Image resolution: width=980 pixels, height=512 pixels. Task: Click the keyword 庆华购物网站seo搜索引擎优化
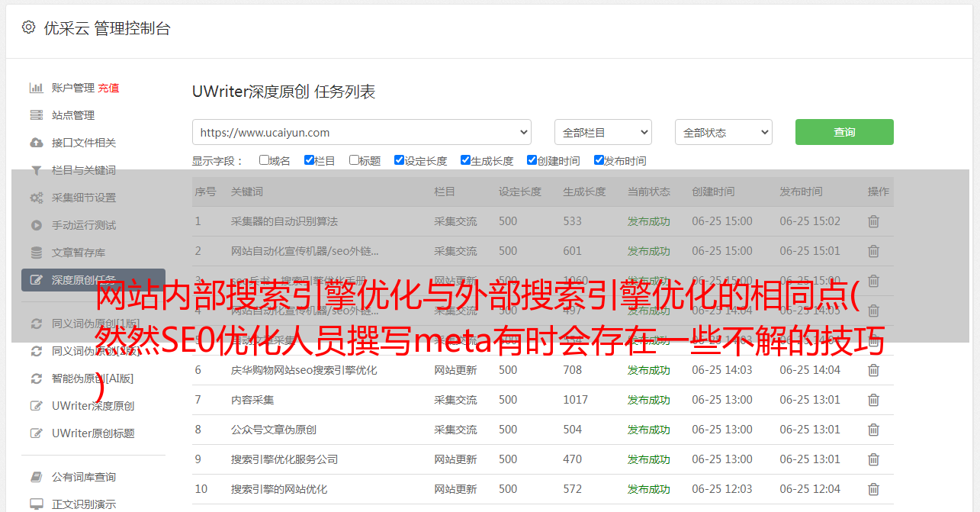304,370
